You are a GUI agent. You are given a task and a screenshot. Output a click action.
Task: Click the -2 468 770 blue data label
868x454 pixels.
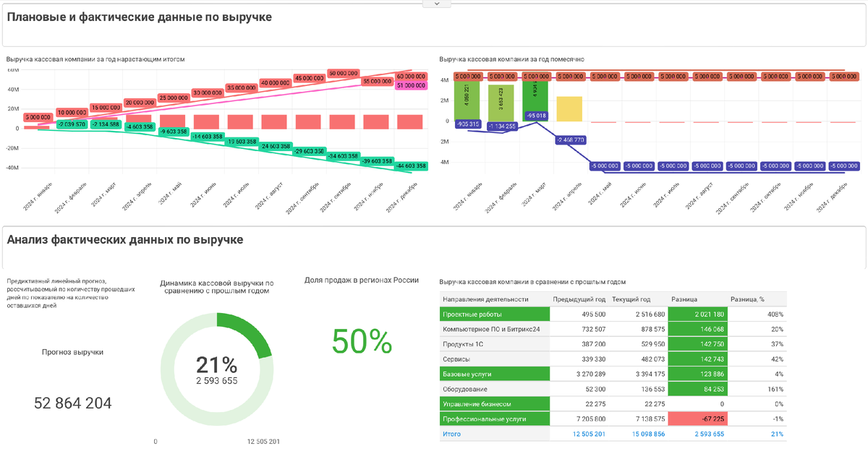point(571,140)
